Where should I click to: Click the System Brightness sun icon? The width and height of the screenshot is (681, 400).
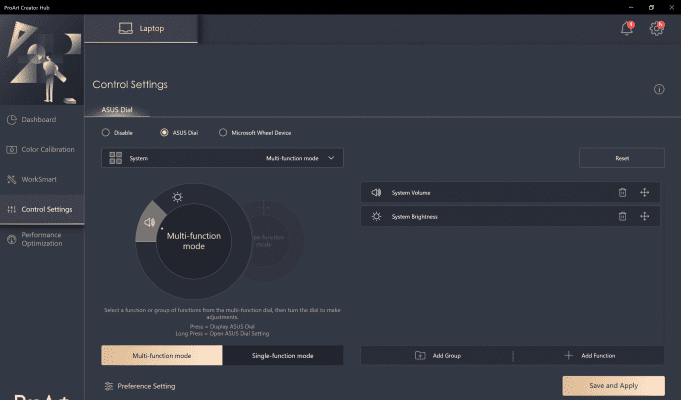click(376, 216)
